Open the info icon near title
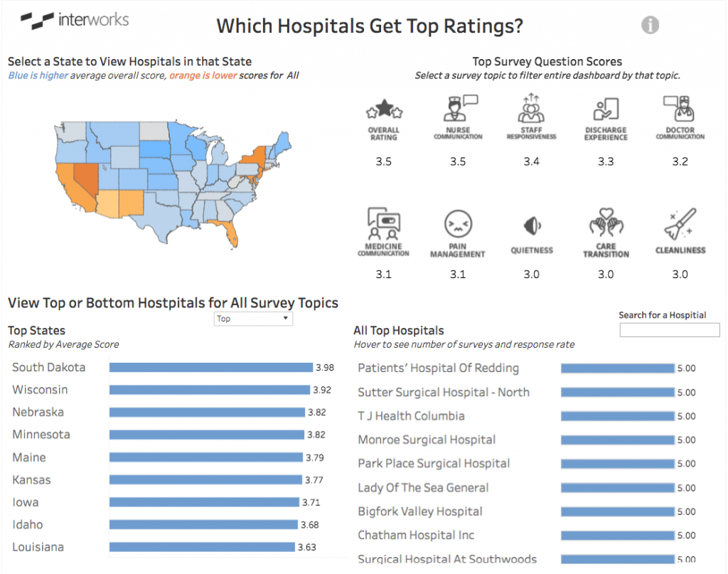 pos(650,25)
